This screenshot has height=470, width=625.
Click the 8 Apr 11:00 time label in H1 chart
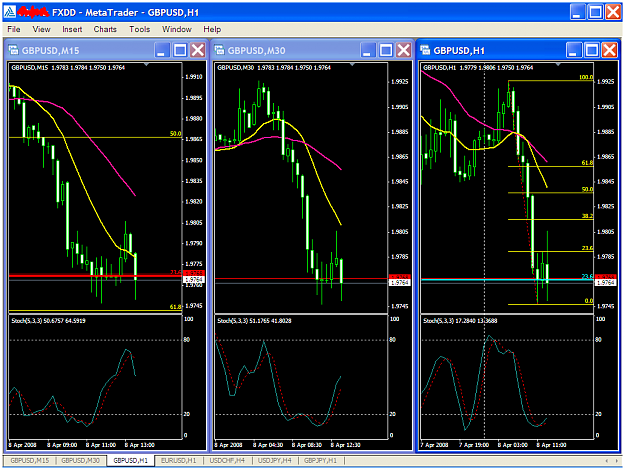pos(551,445)
